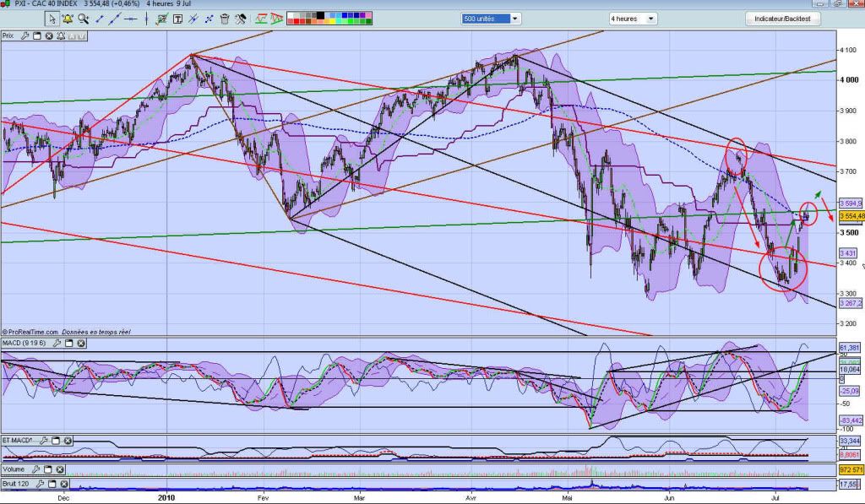Screen dimensions: 865x504
Task: Open the 500 unités dropdown
Action: pos(491,19)
